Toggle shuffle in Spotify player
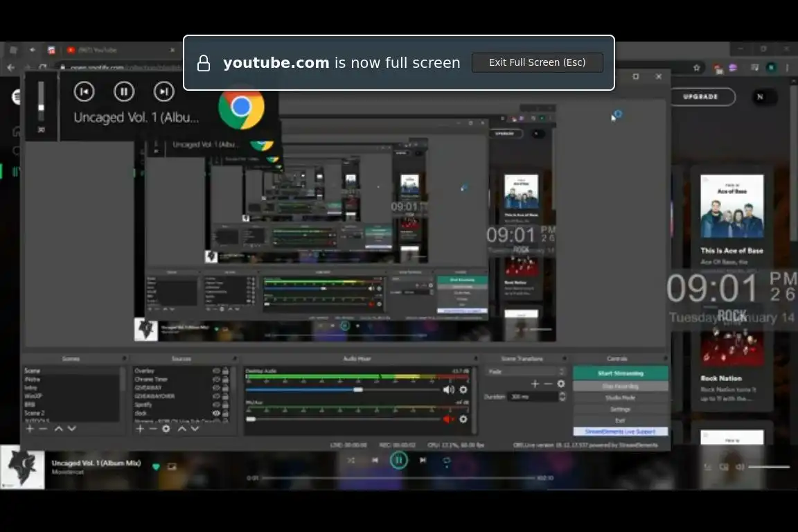This screenshot has width=798, height=532. point(351,460)
